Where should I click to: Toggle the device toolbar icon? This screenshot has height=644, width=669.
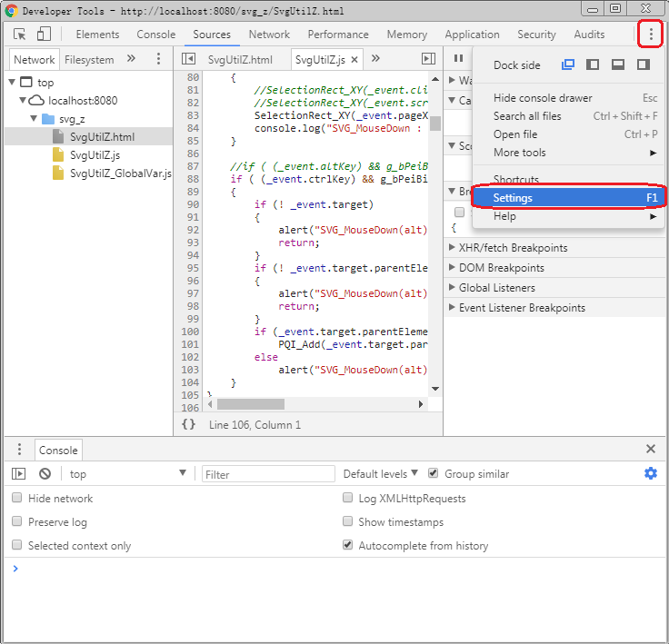pos(44,35)
